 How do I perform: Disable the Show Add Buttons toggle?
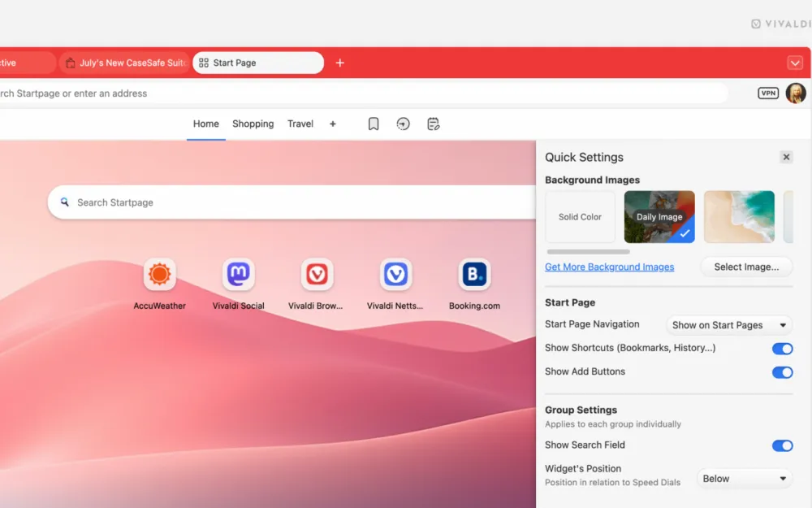[x=782, y=372]
